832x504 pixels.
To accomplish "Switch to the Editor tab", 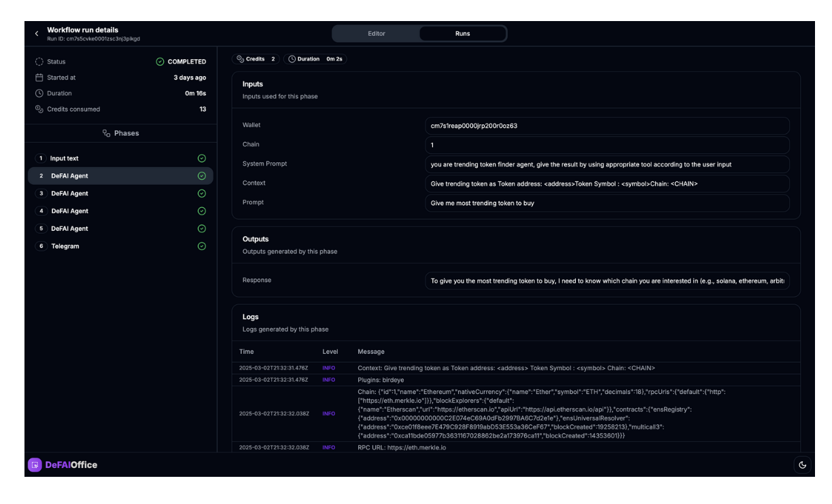I will pos(377,33).
